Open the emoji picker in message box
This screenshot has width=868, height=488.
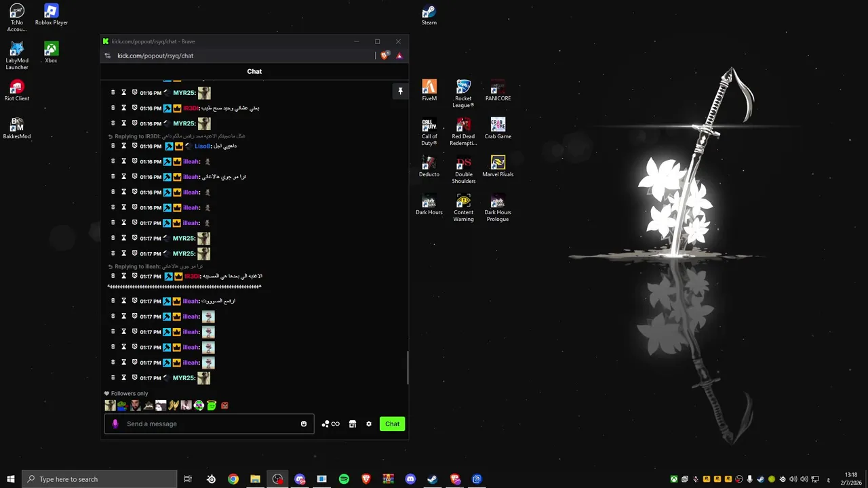pyautogui.click(x=304, y=424)
